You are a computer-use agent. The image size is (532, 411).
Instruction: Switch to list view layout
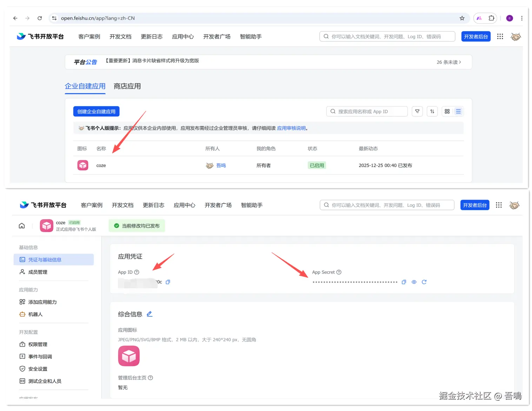click(458, 112)
